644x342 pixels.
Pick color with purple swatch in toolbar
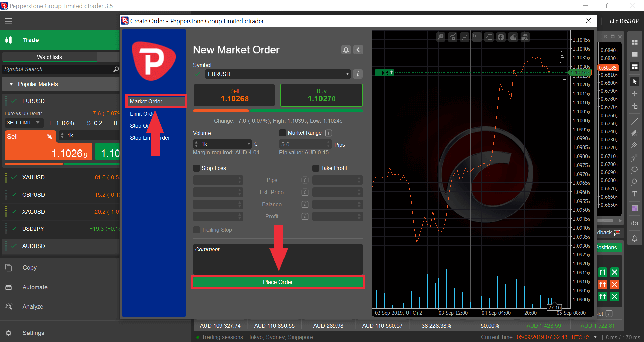(x=635, y=208)
